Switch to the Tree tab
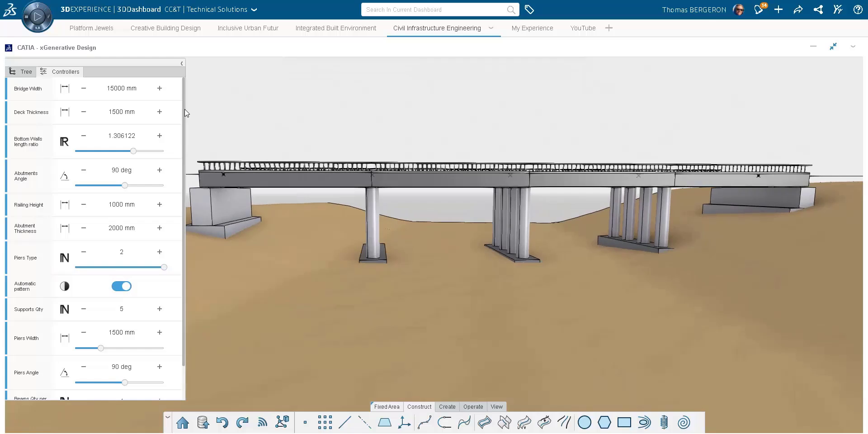The height and width of the screenshot is (434, 868). (x=21, y=71)
